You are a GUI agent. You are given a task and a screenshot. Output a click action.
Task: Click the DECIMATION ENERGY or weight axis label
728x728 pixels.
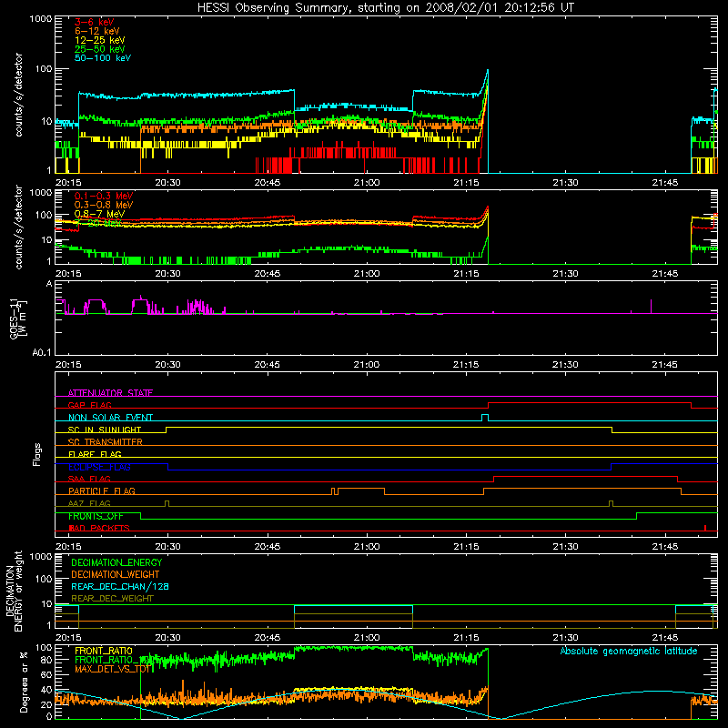[14, 591]
